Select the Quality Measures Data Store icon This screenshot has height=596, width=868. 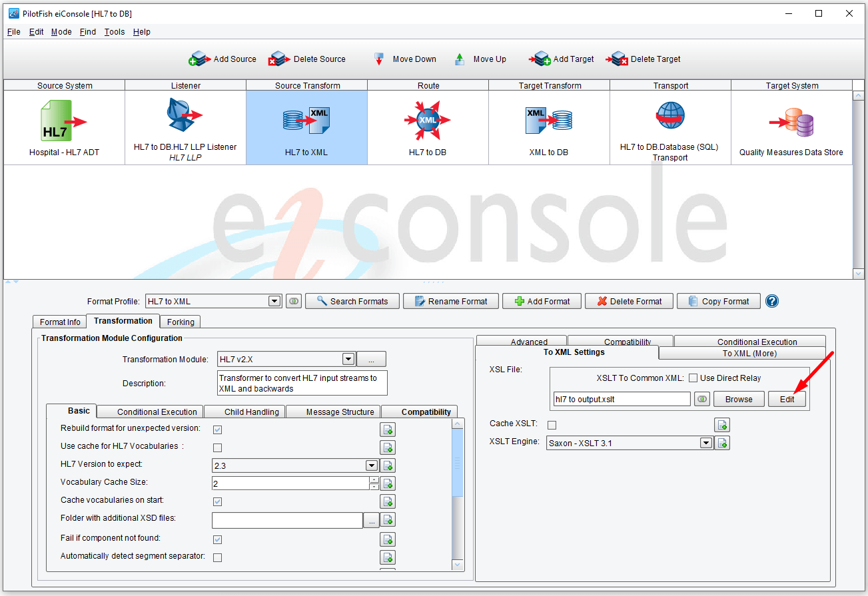tap(791, 123)
